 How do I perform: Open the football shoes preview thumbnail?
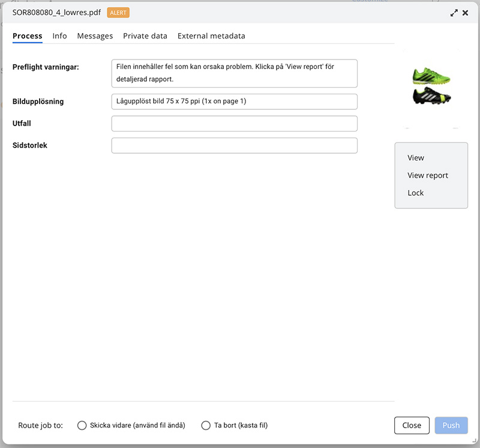pyautogui.click(x=431, y=88)
